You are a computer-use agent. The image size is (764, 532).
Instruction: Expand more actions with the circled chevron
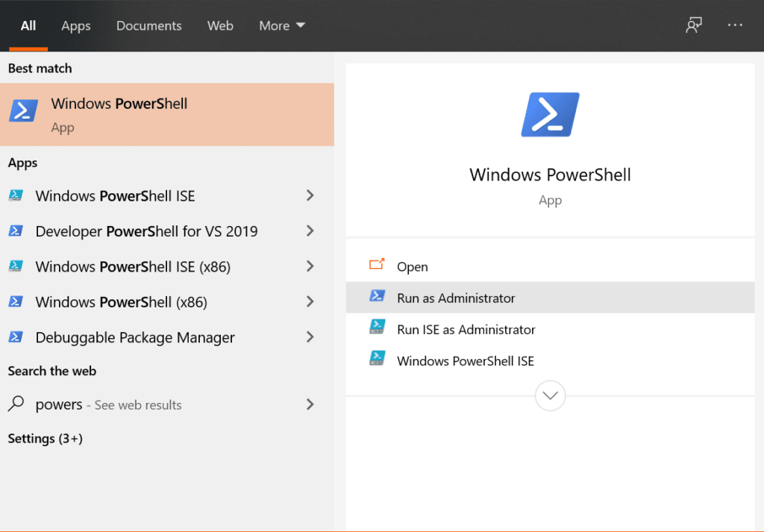[x=550, y=395]
